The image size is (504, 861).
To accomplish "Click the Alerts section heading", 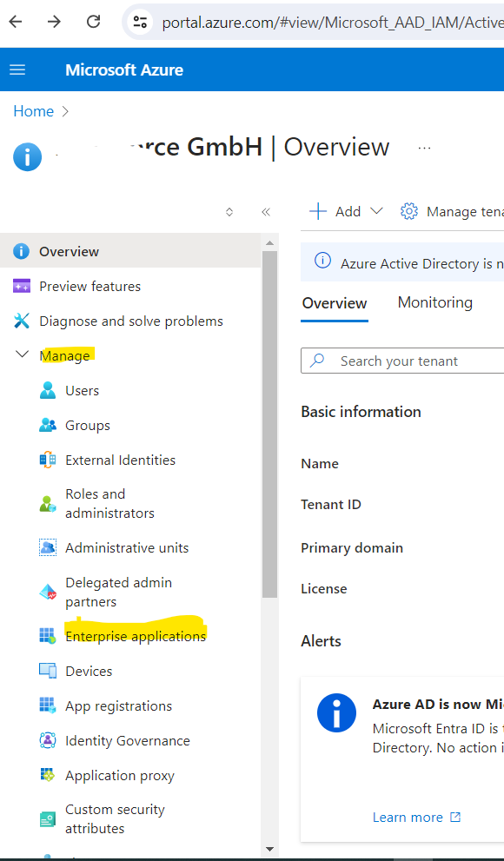I will pyautogui.click(x=321, y=641).
